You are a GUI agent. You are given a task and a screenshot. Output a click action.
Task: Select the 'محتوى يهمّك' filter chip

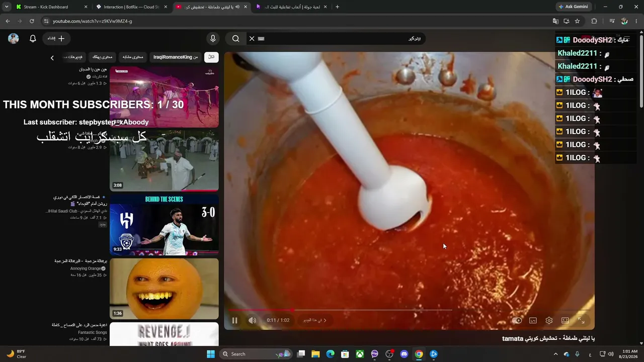(x=103, y=57)
